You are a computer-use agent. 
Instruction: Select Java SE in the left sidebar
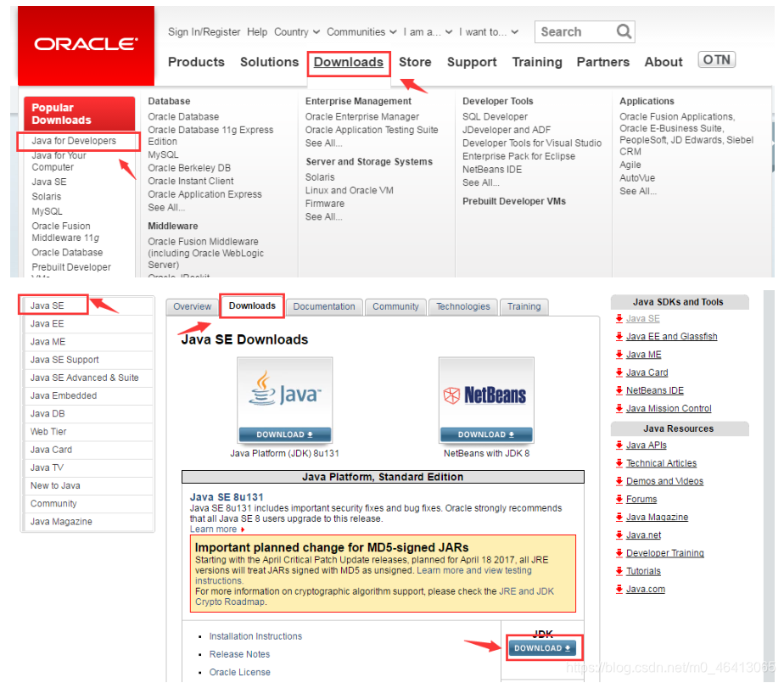coord(47,305)
